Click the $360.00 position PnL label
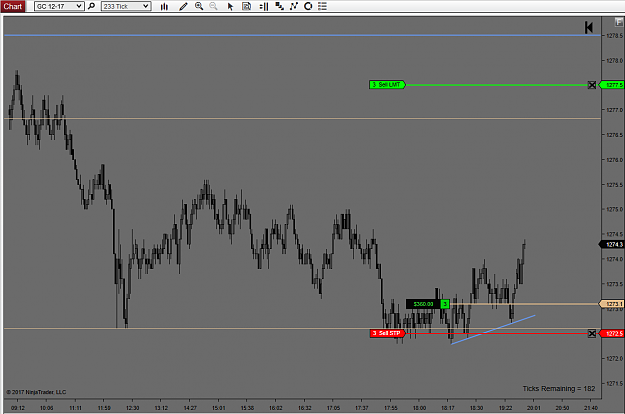The height and width of the screenshot is (414, 625). pyautogui.click(x=423, y=304)
